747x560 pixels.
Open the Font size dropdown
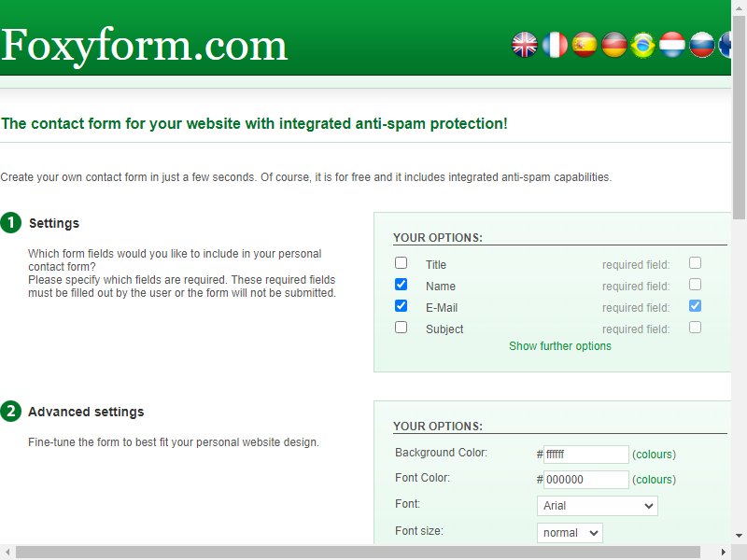click(x=570, y=532)
